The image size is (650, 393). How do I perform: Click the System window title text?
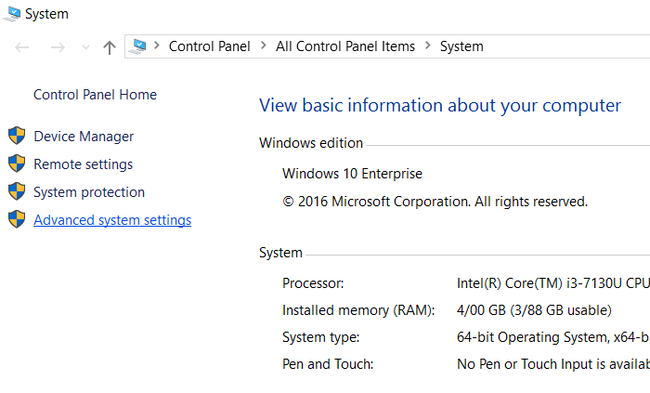47,14
